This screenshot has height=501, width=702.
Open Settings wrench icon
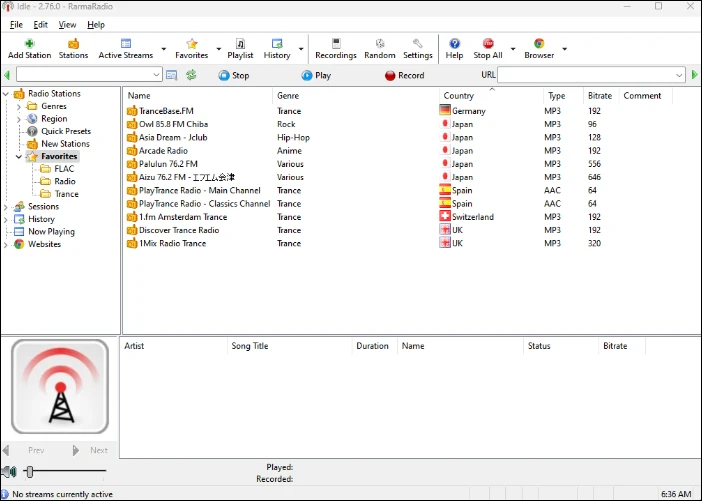418,49
